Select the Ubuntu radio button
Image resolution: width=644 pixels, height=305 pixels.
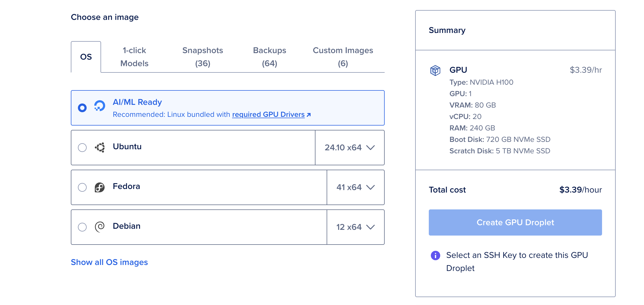coord(82,148)
